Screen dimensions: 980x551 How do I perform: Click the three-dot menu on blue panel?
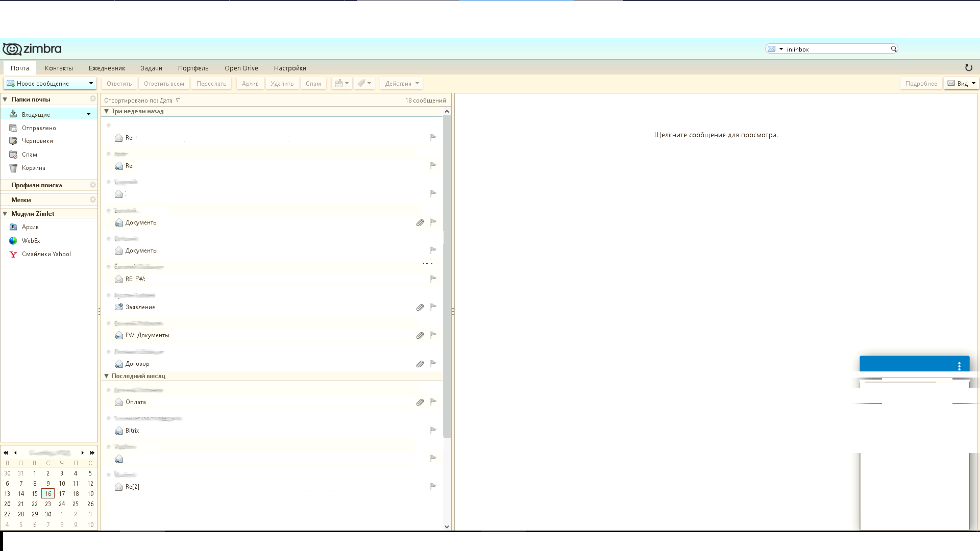959,366
